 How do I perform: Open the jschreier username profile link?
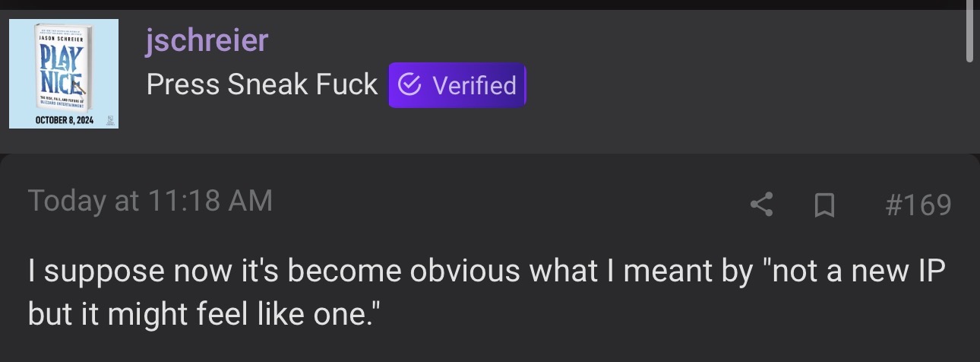click(207, 40)
